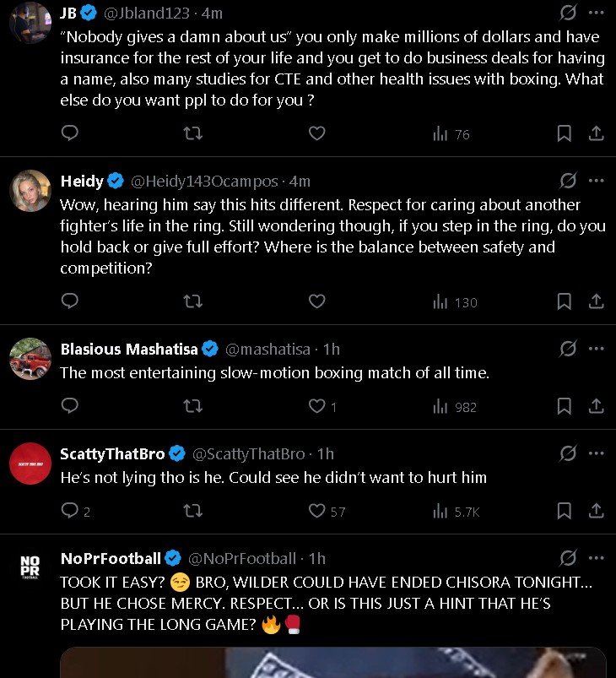Screen dimensions: 616x678
Task: Open ScattyThatBro's red profile picture
Action: click(x=30, y=464)
